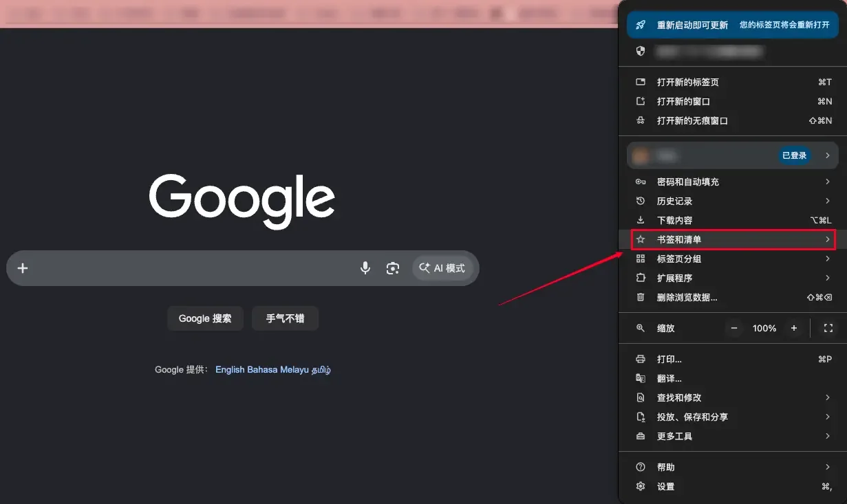Click the extensions puzzle icon
This screenshot has height=504, width=847.
[x=641, y=278]
